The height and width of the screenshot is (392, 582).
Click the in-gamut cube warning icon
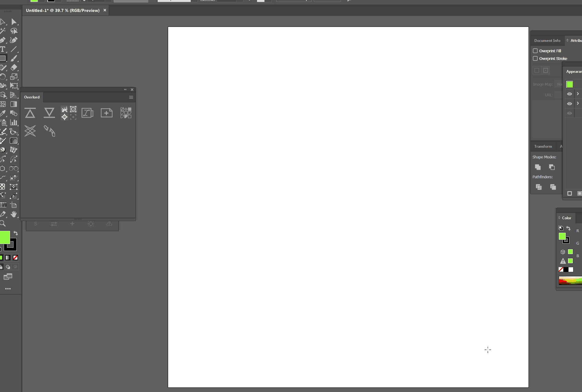[563, 252]
